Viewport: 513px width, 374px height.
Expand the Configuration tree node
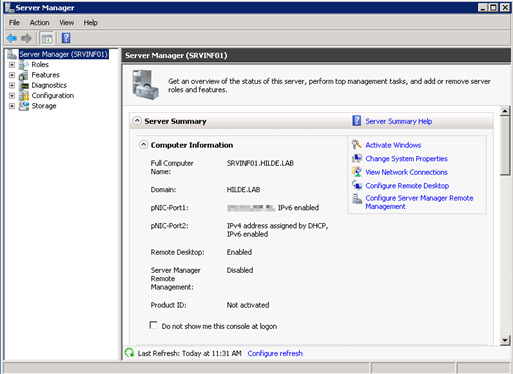pyautogui.click(x=12, y=96)
